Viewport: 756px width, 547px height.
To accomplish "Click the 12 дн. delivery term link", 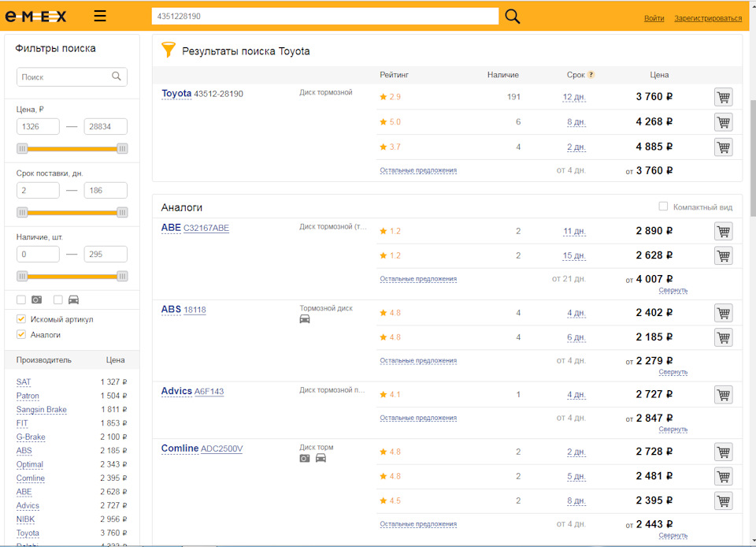I will click(574, 97).
